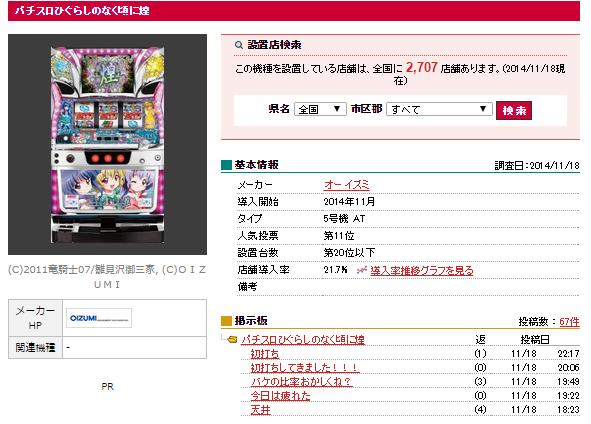591x424 pixels.
Task: Click the magnifier icon beside 設置店検索
Action: click(239, 45)
